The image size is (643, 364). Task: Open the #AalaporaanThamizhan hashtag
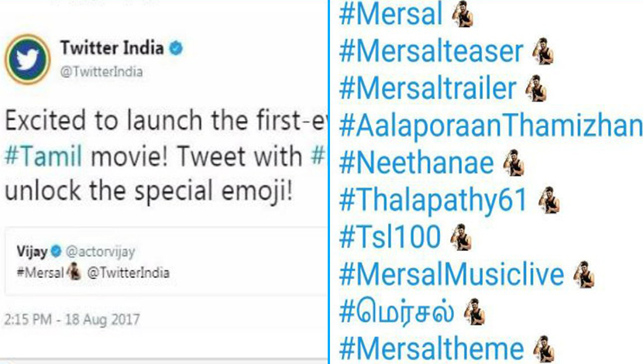(491, 125)
